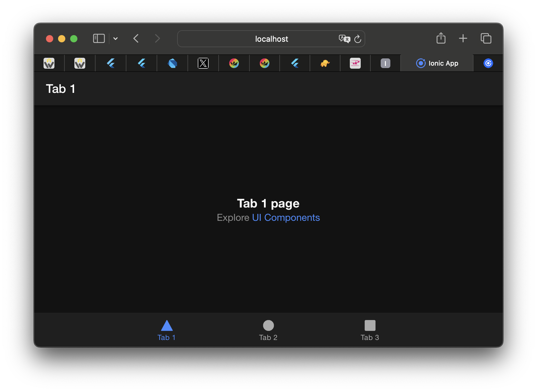Show the tab overview
Viewport: 537px width, 392px height.
(486, 38)
